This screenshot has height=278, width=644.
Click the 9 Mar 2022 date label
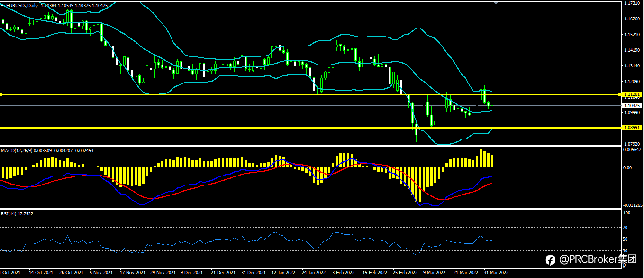435,273
